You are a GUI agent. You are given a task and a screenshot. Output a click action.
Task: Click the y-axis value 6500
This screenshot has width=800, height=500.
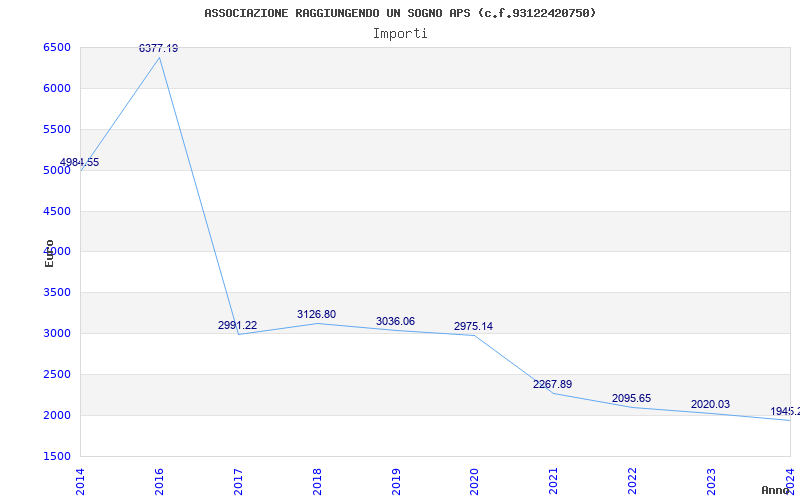[x=57, y=47]
